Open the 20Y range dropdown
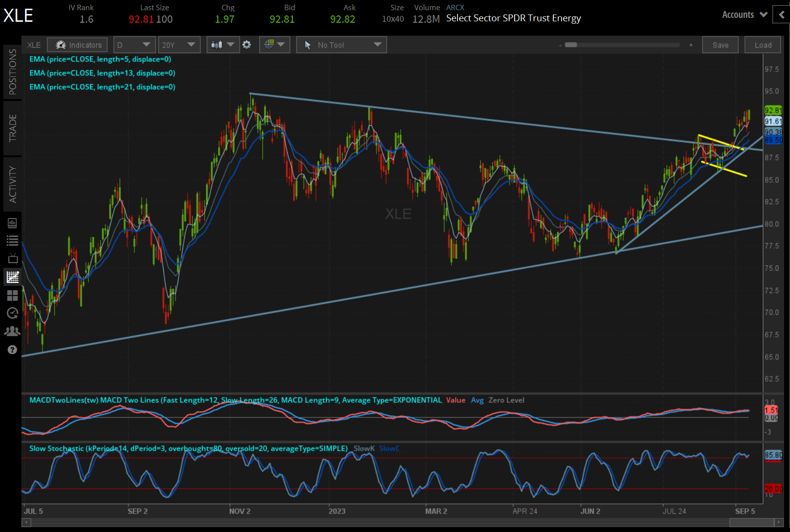This screenshot has height=532, width=790. (179, 44)
